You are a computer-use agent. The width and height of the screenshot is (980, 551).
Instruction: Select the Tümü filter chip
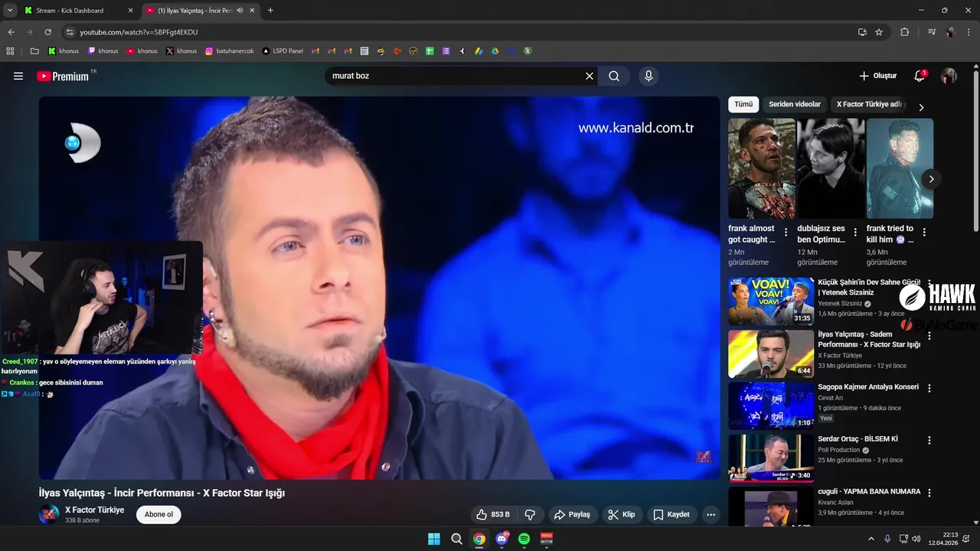pyautogui.click(x=743, y=104)
